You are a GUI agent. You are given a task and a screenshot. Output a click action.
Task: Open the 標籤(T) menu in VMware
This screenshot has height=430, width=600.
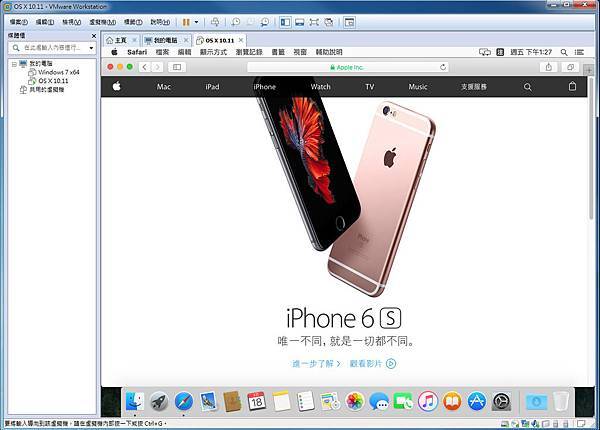click(133, 22)
